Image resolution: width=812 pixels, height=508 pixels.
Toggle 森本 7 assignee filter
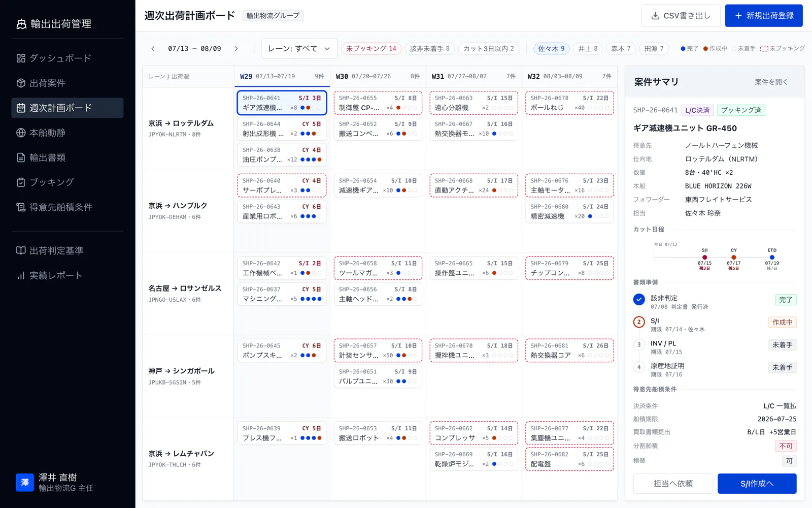coord(621,49)
